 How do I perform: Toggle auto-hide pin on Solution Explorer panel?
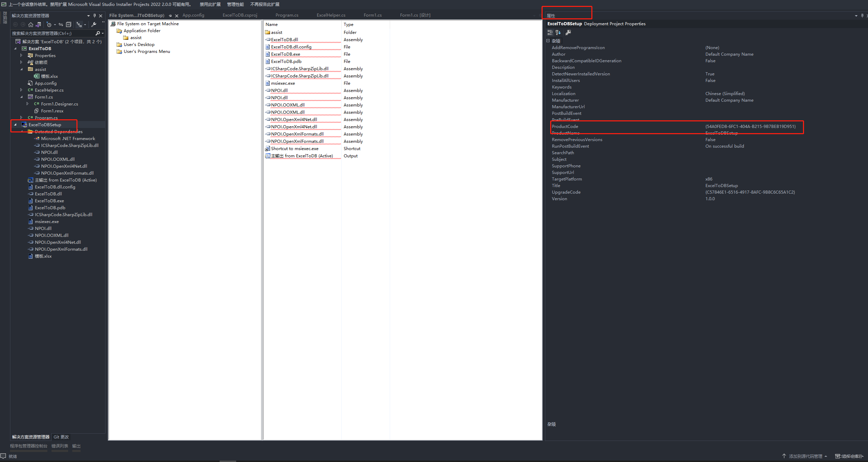pos(94,16)
